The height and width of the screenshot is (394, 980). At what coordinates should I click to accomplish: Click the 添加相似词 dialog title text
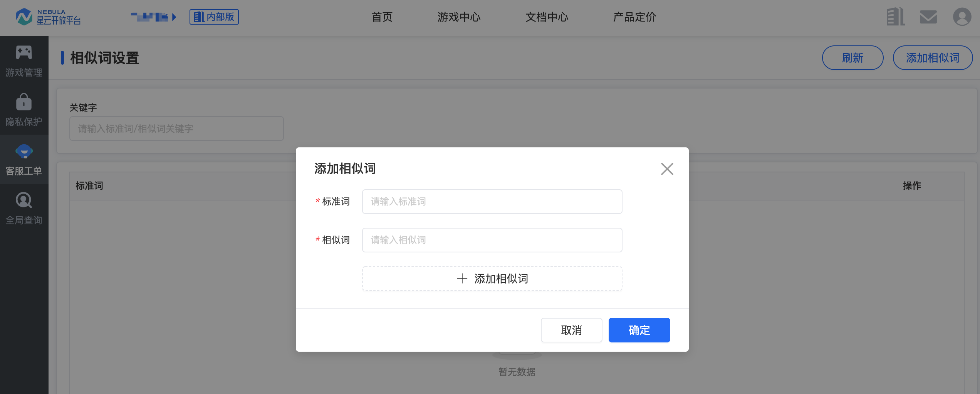pos(345,169)
